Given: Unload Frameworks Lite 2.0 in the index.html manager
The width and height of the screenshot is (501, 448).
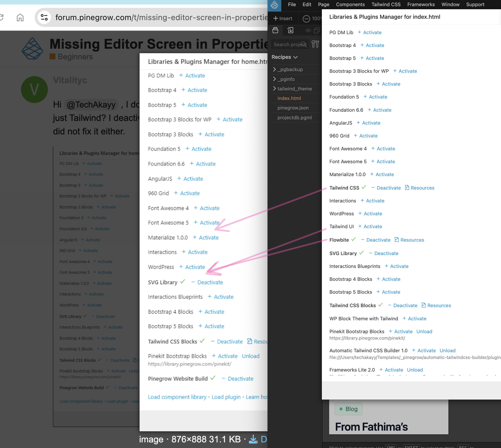Looking at the screenshot, I should coord(415,370).
